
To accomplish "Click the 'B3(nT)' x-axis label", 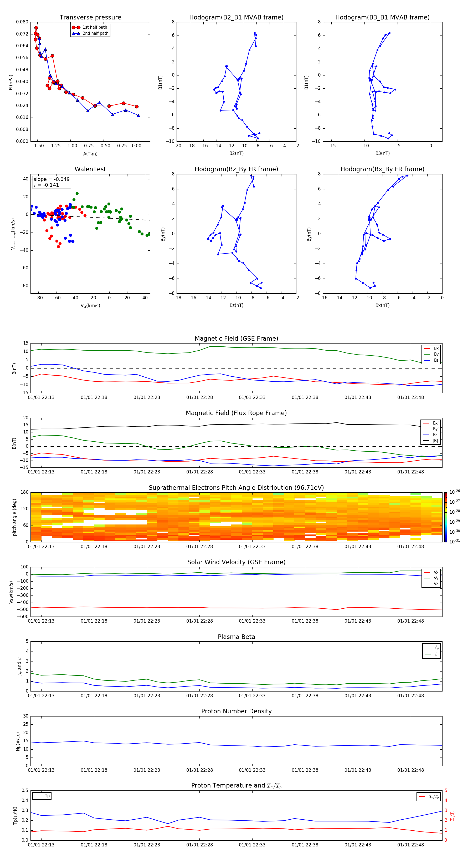I will pyautogui.click(x=382, y=153).
